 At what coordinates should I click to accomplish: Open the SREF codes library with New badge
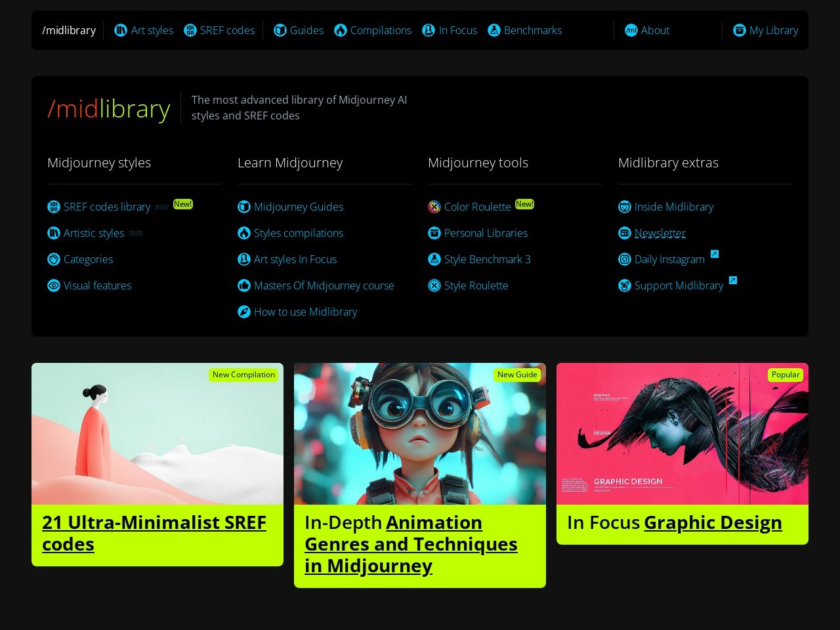(x=106, y=207)
